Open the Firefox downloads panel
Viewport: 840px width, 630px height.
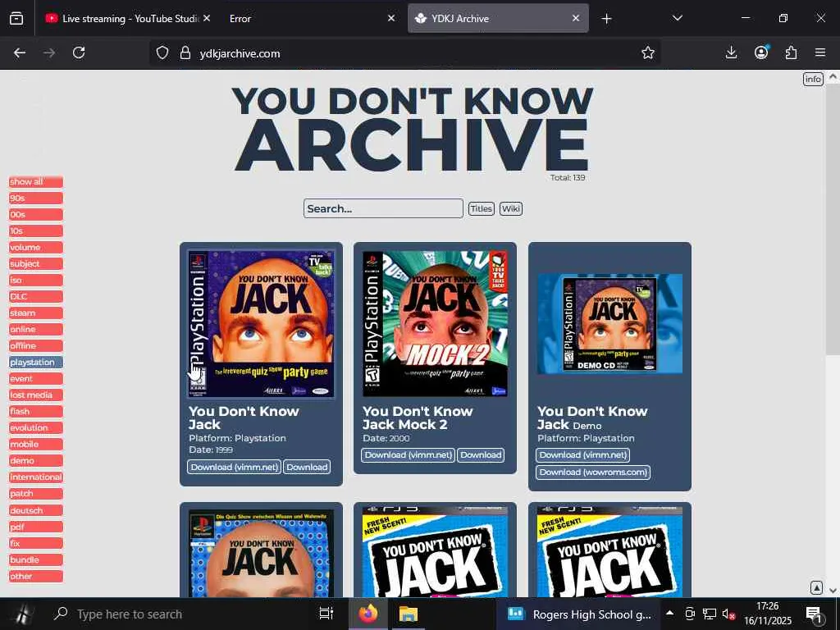click(x=731, y=52)
